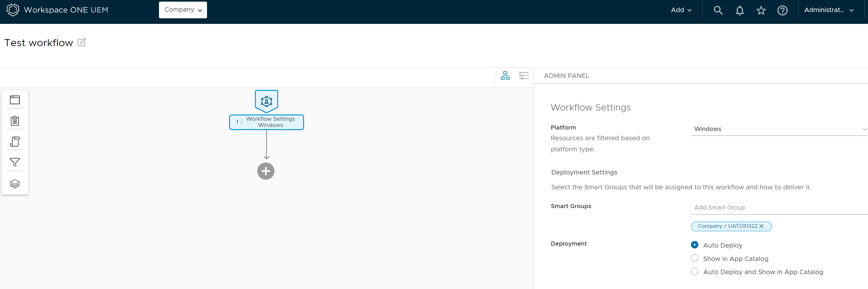Add a new workflow step with plus button

266,171
